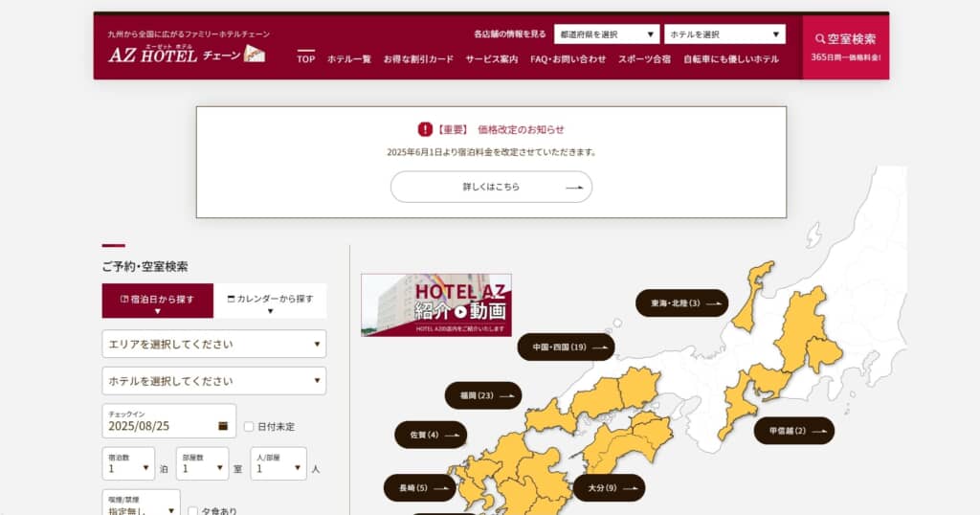Open the お得な割引カード menu item
This screenshot has height=515, width=980.
pyautogui.click(x=418, y=59)
